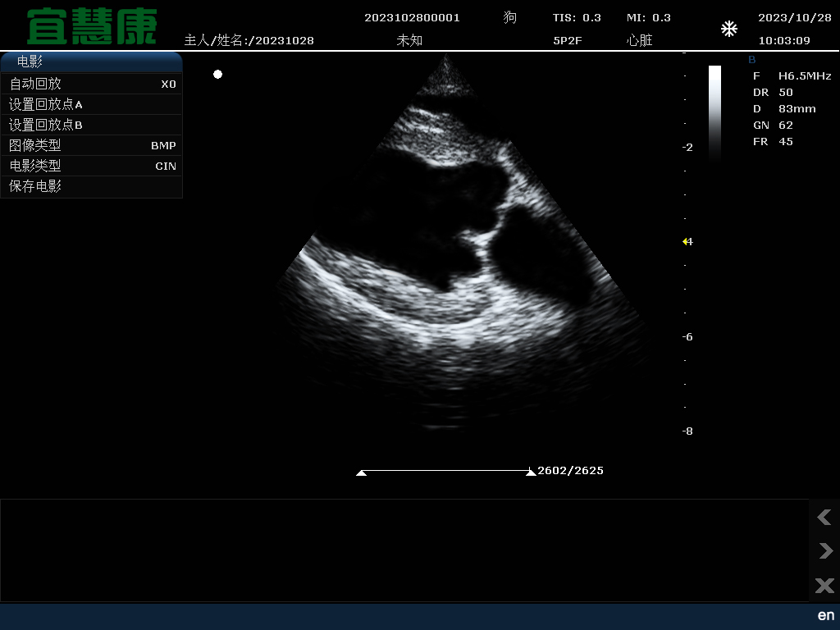Click the H6.5MHz frequency parameter
Screen dimensions: 840x630
coord(804,75)
